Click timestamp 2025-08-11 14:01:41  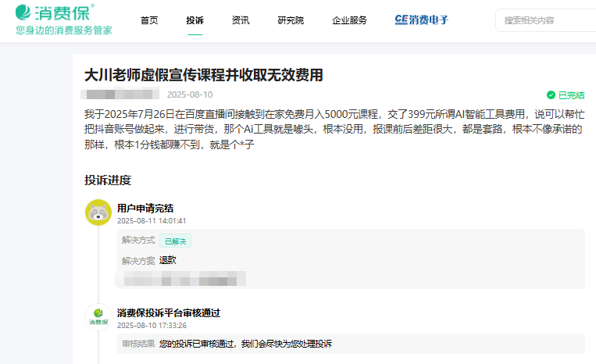coord(152,221)
